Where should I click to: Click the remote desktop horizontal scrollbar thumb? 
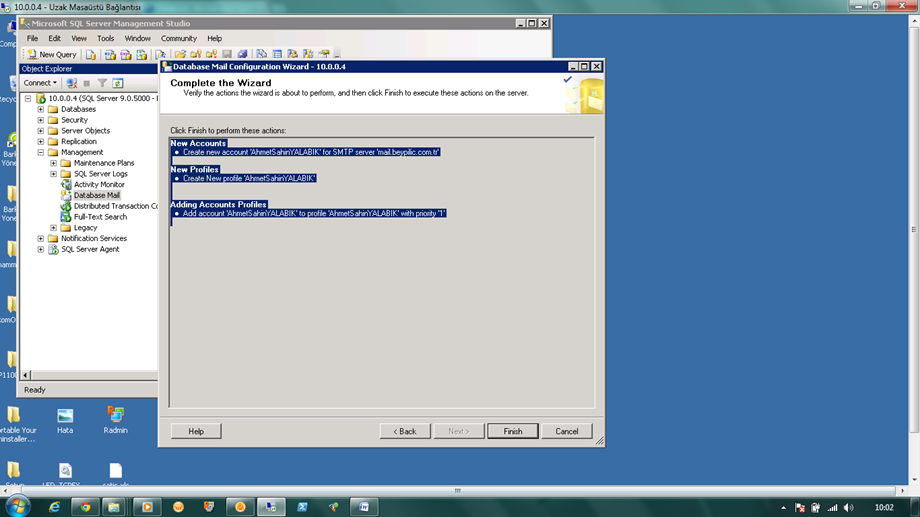(x=458, y=491)
